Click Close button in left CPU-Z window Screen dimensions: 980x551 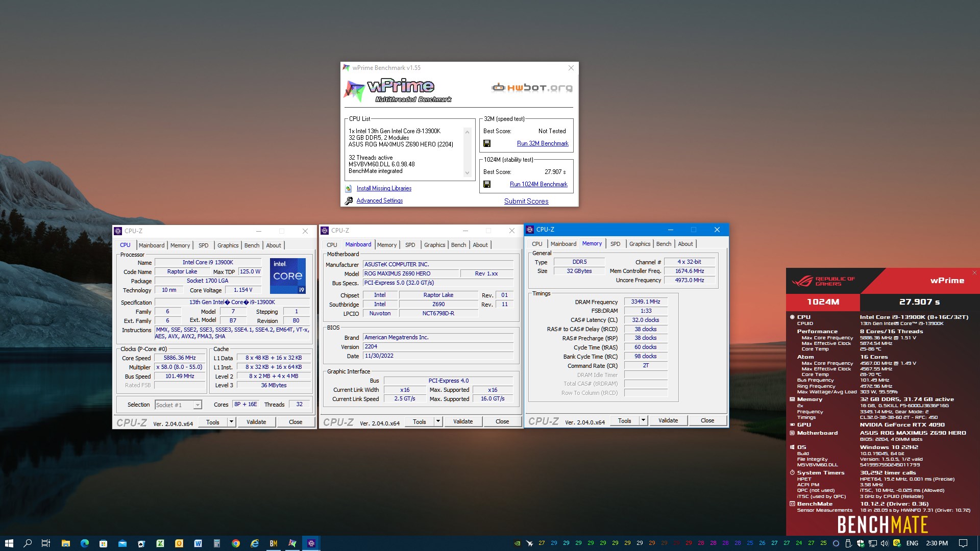[296, 422]
